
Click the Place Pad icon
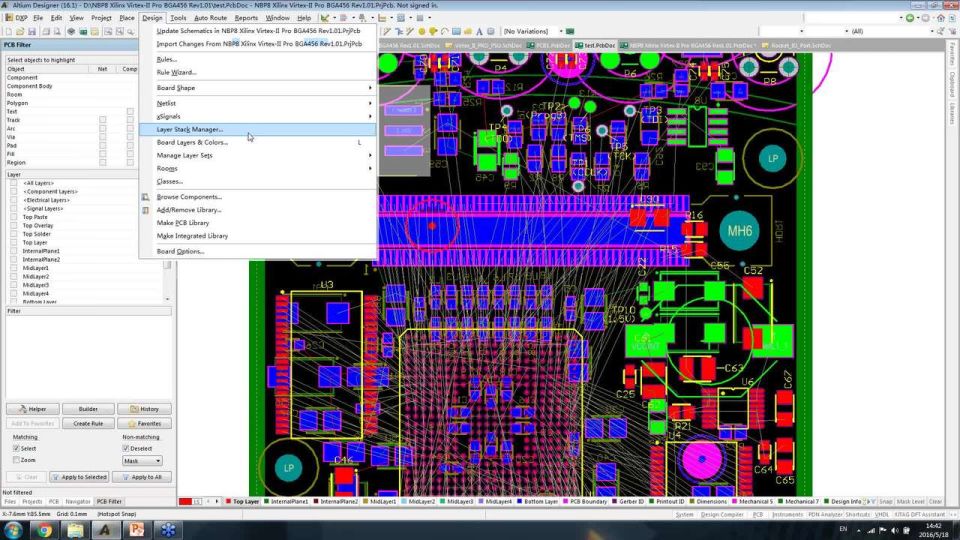click(x=422, y=31)
